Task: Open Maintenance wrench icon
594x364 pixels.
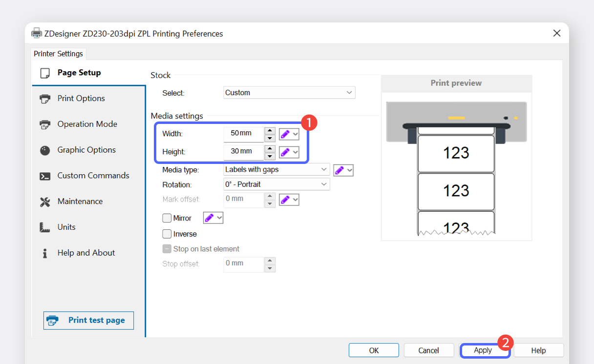Action: click(45, 202)
